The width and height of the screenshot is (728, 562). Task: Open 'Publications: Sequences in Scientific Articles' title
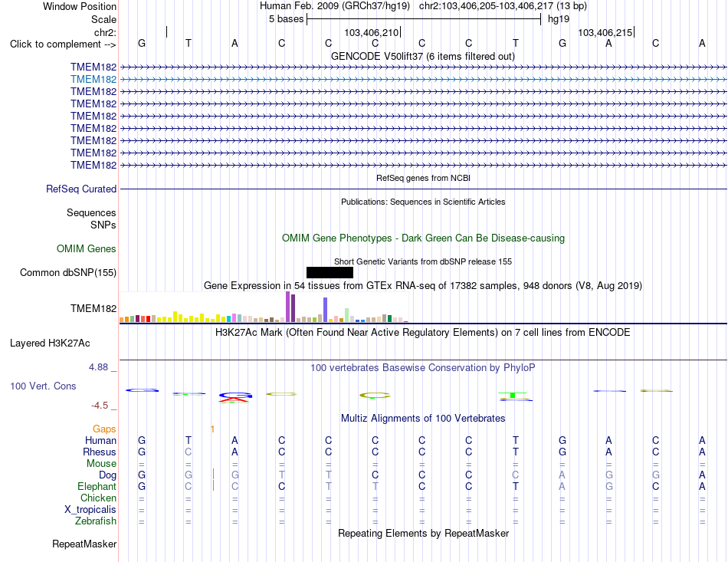[x=423, y=202]
